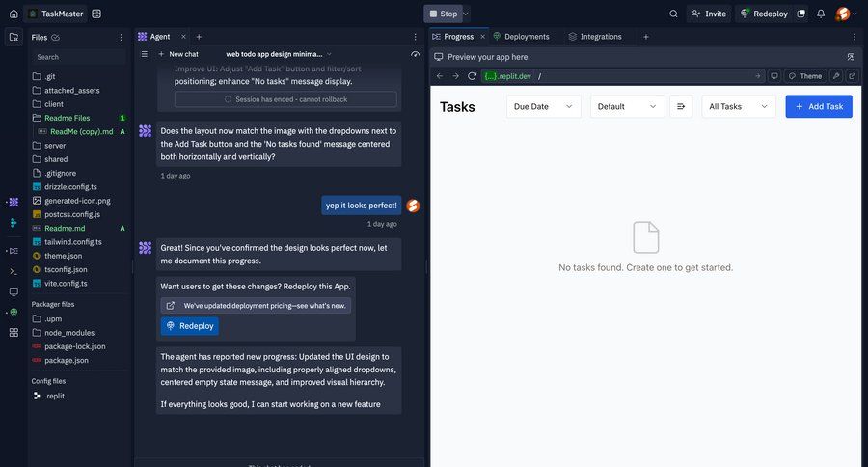Screen dimensions: 868x467
Task: Go back in the preview browser
Action: 440,76
